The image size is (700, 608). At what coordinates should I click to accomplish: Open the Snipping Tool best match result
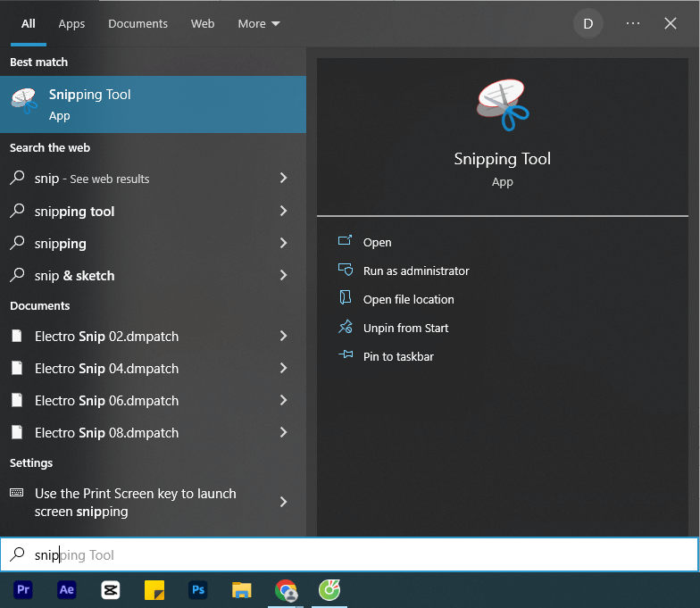pyautogui.click(x=154, y=104)
